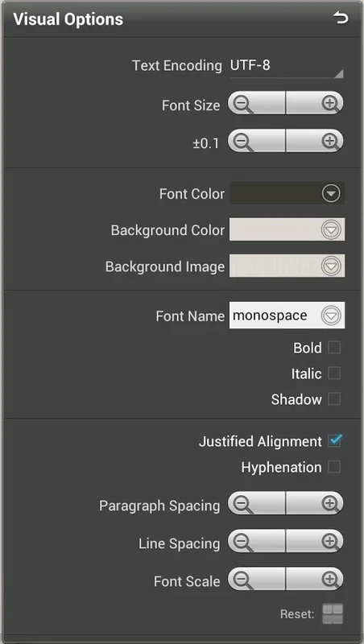Uncheck Justified Alignment

pyautogui.click(x=334, y=441)
